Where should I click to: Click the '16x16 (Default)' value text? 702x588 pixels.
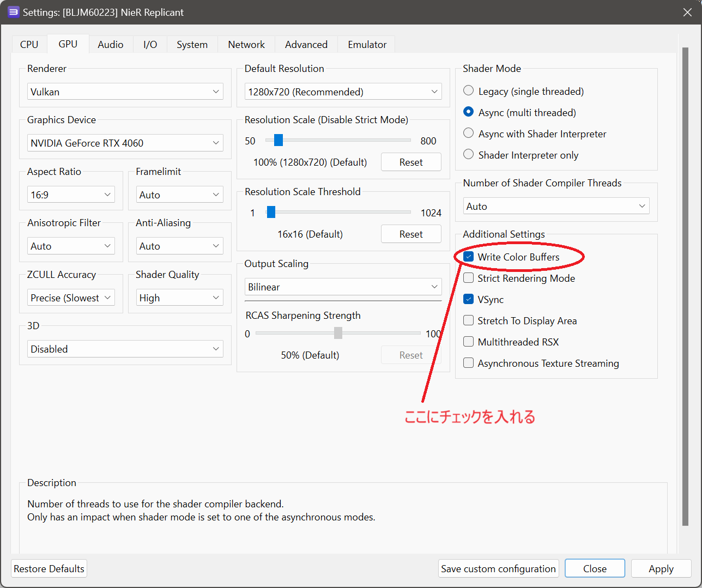310,234
